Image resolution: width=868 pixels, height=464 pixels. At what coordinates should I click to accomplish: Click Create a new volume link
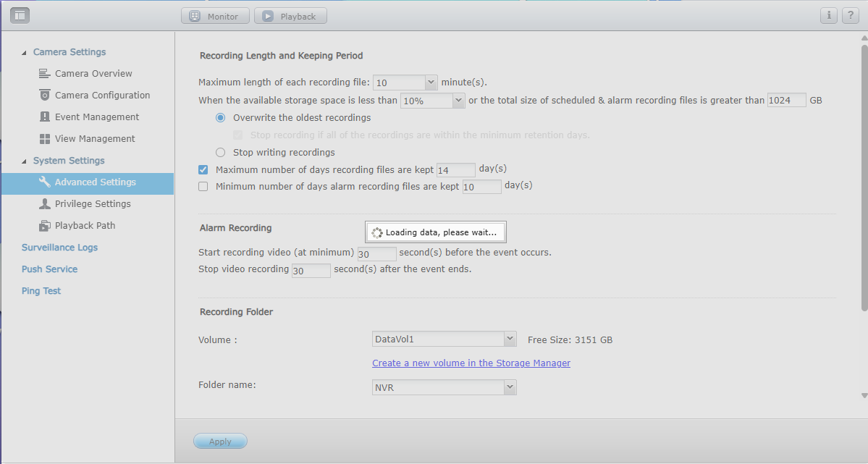coord(471,363)
